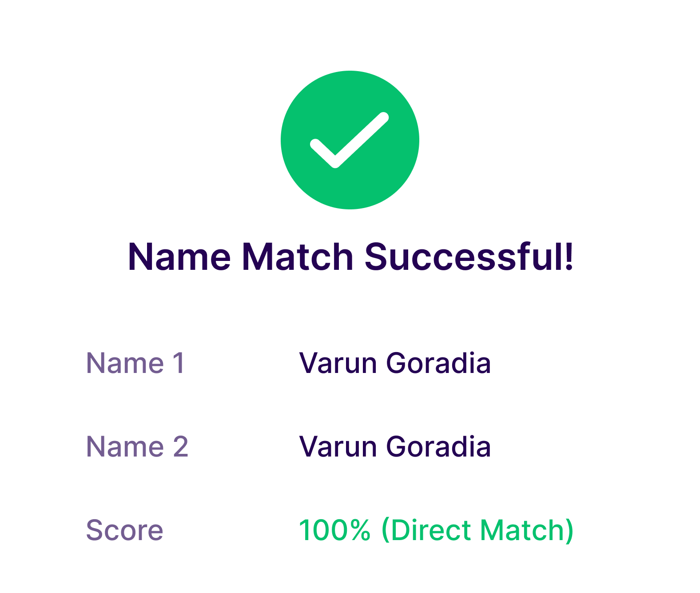700x593 pixels.
Task: Click the "Score" field label
Action: pyautogui.click(x=124, y=530)
